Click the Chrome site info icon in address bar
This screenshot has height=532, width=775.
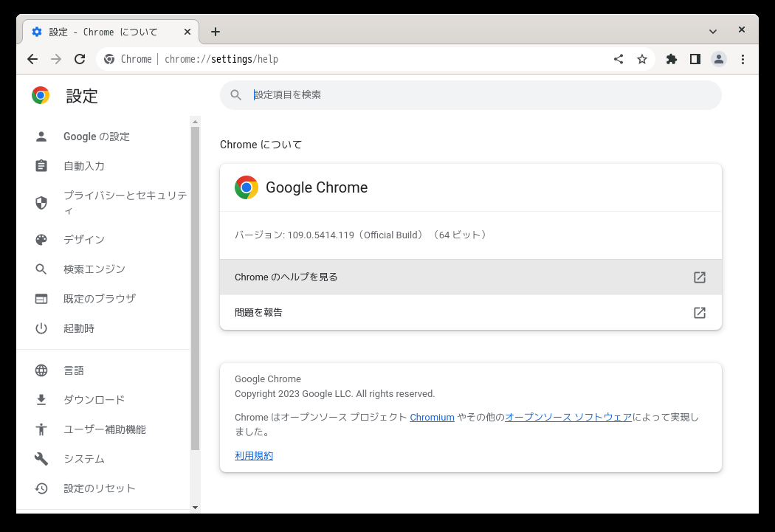click(x=109, y=59)
